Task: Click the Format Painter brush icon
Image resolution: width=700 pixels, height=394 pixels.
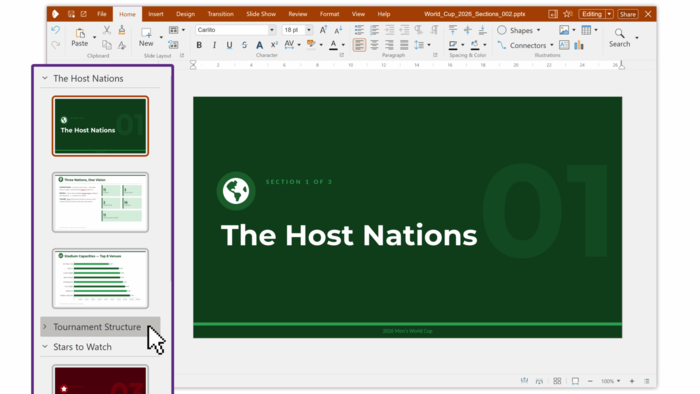Action: (121, 30)
